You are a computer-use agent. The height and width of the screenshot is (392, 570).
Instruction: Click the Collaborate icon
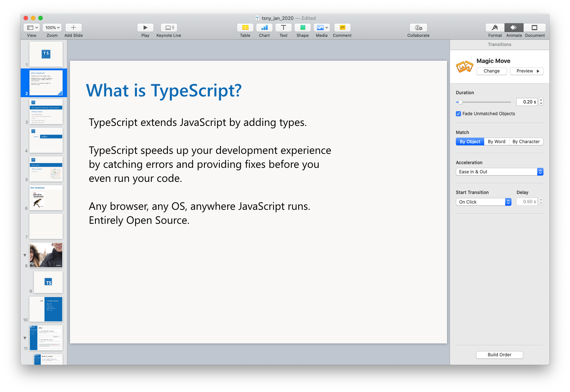(418, 28)
